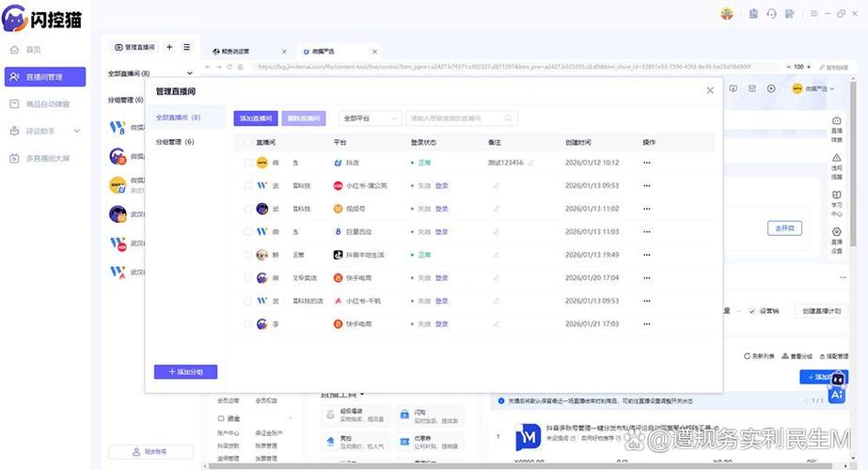The height and width of the screenshot is (470, 868).
Task: Click the search magnifier icon
Action: 508,118
